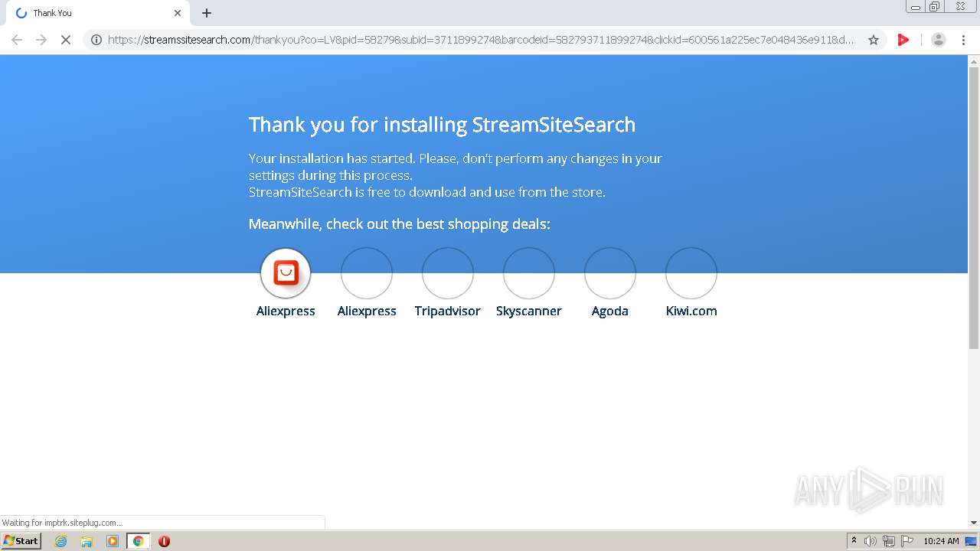980x551 pixels.
Task: Click the address bar URL
Action: (481, 40)
